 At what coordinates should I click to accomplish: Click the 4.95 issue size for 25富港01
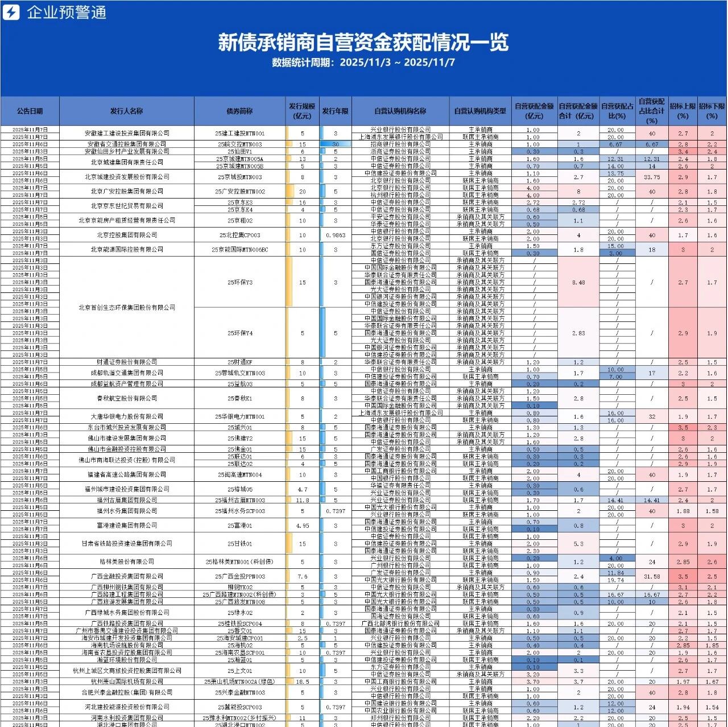(x=303, y=526)
